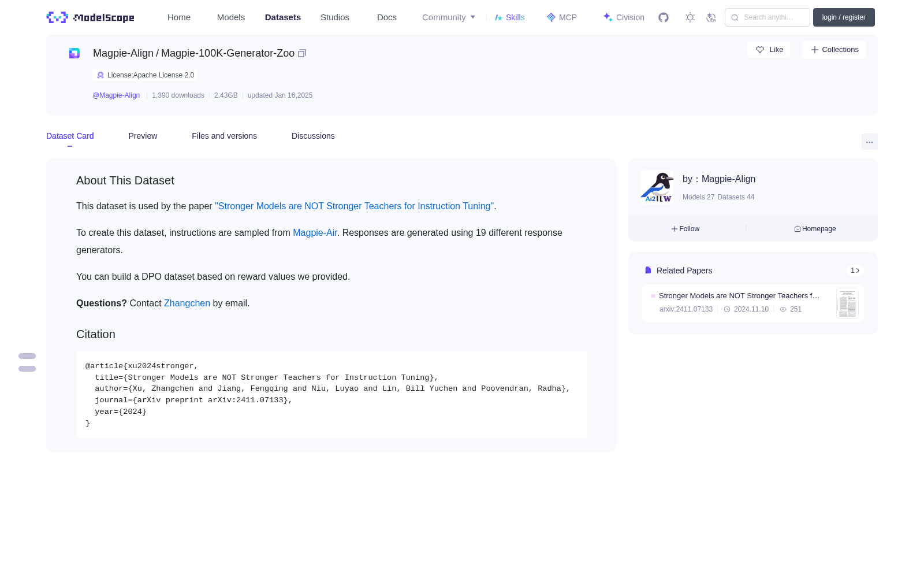Click the Datasets 44 count
The height and width of the screenshot is (578, 924).
point(736,197)
